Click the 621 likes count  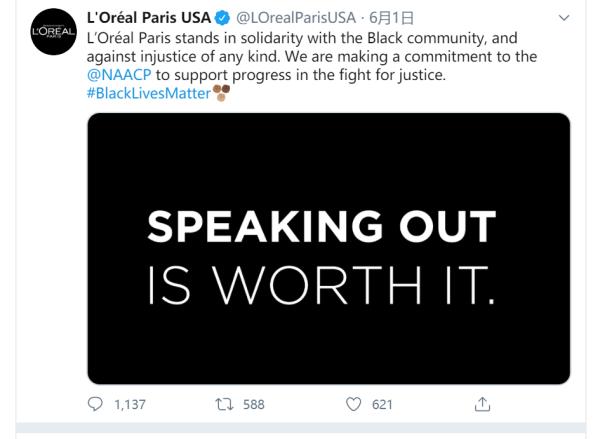click(382, 405)
